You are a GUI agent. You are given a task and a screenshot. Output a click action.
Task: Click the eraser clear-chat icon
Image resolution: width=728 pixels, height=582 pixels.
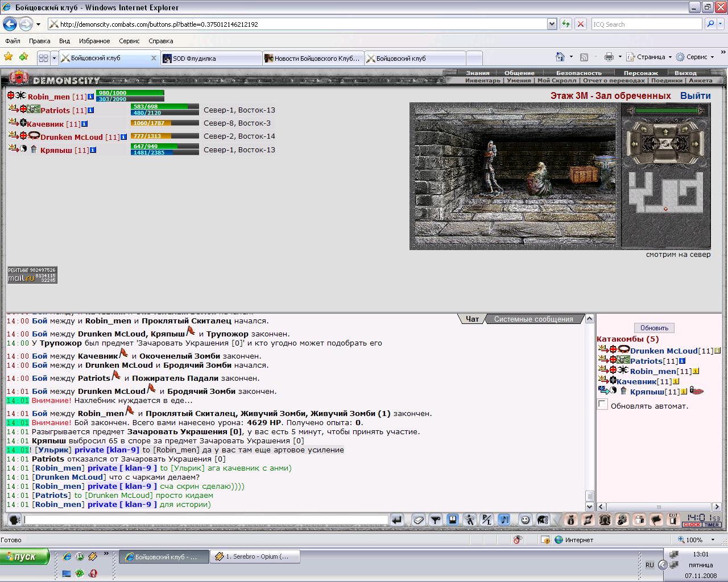(419, 519)
